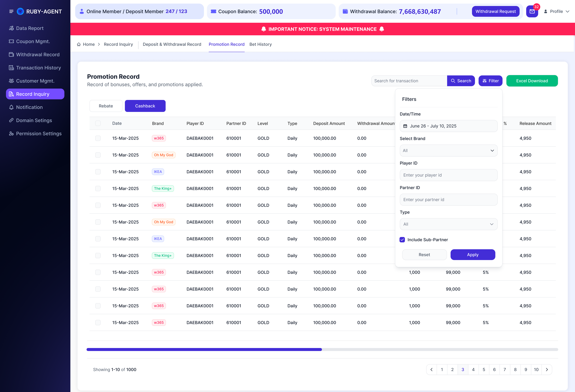This screenshot has width=575, height=392.
Task: Go to next page arrow
Action: coord(547,370)
